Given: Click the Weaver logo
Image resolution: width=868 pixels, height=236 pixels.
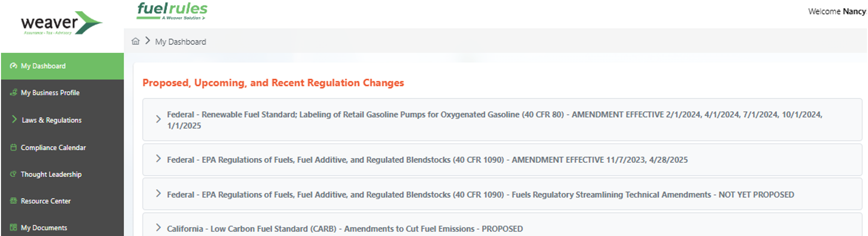Looking at the screenshot, I should coord(61,23).
